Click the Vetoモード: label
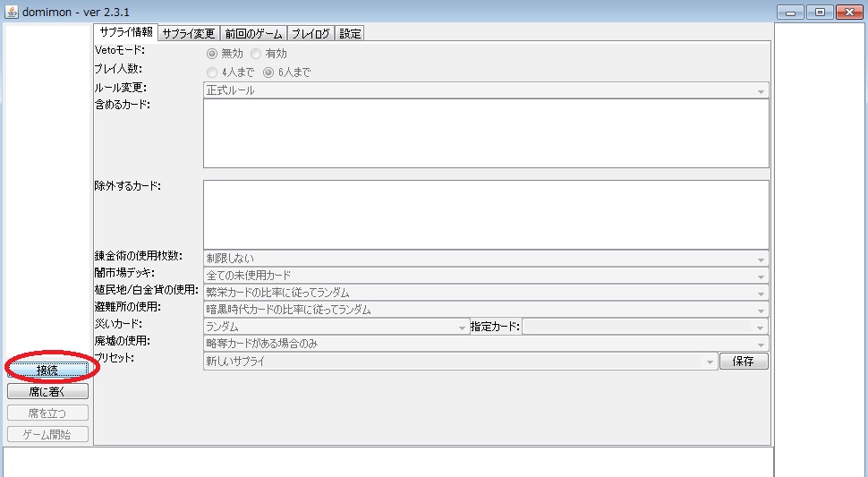Image resolution: width=868 pixels, height=477 pixels. coord(120,50)
